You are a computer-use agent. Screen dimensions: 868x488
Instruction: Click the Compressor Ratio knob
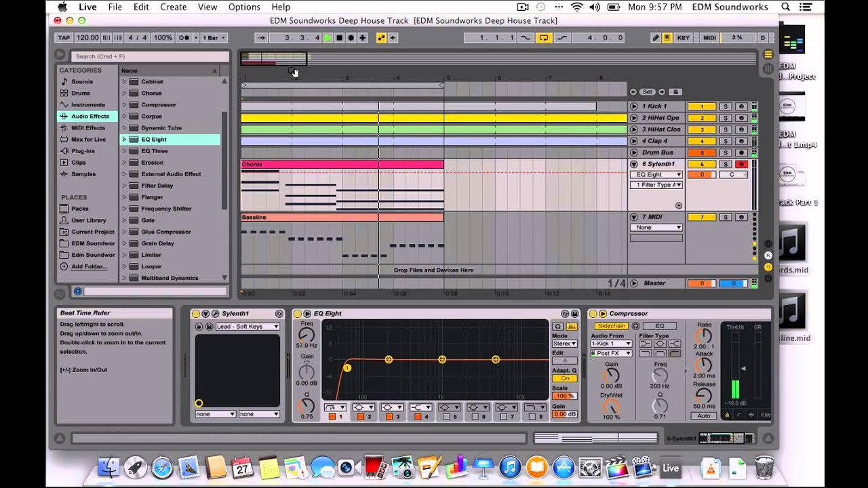tap(705, 336)
